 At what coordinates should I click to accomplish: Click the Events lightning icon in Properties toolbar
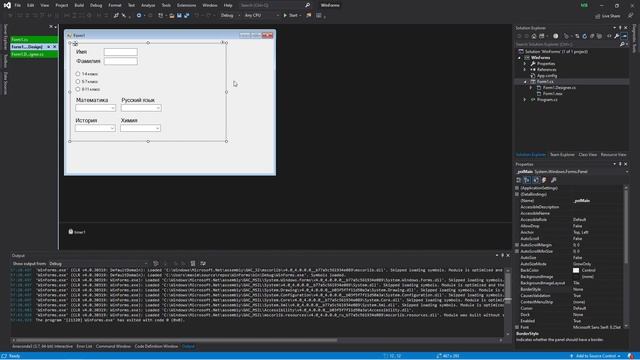pos(544,180)
